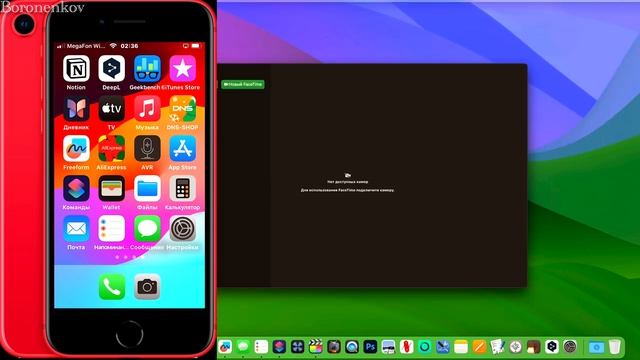
Task: Launch Photoshop from the Dock
Action: [370, 347]
